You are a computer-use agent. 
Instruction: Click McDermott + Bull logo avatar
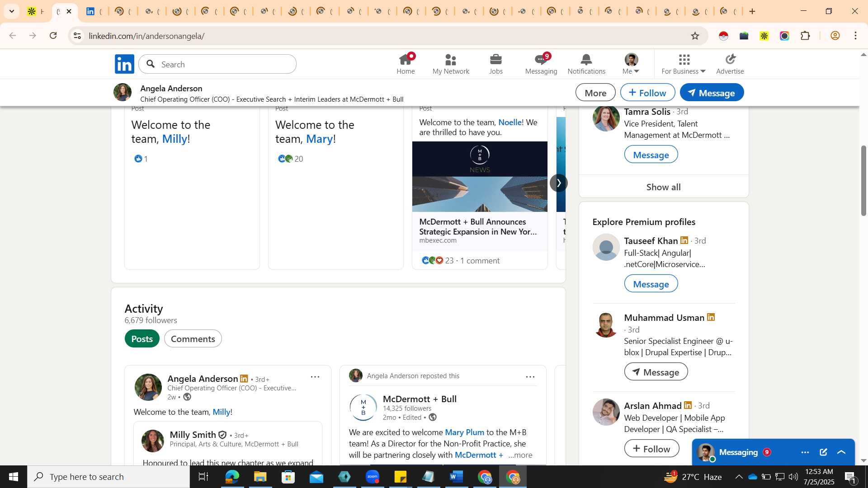pyautogui.click(x=363, y=407)
